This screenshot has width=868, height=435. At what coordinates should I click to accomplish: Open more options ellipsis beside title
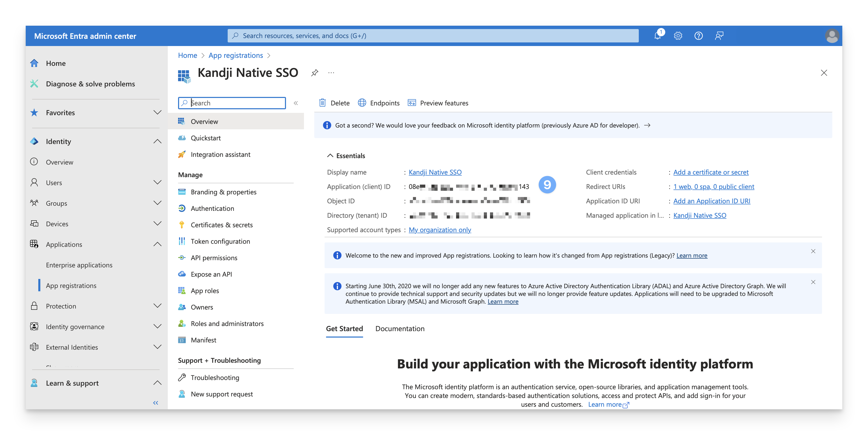pyautogui.click(x=331, y=72)
